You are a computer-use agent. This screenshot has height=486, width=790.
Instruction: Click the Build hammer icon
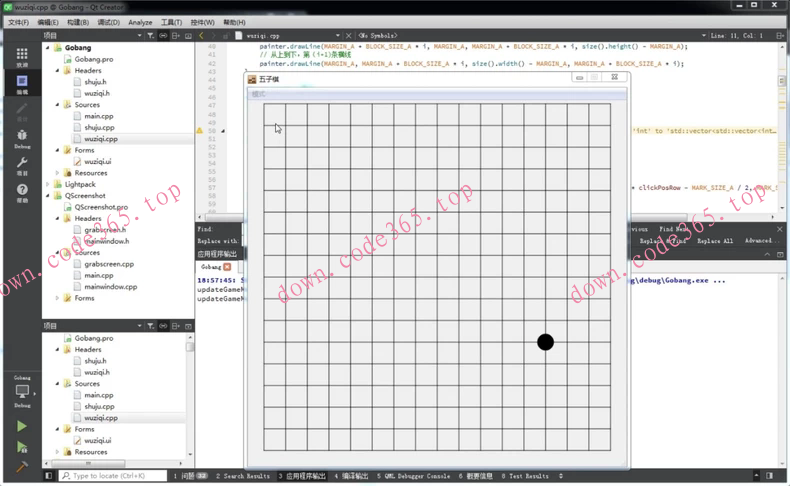click(22, 467)
